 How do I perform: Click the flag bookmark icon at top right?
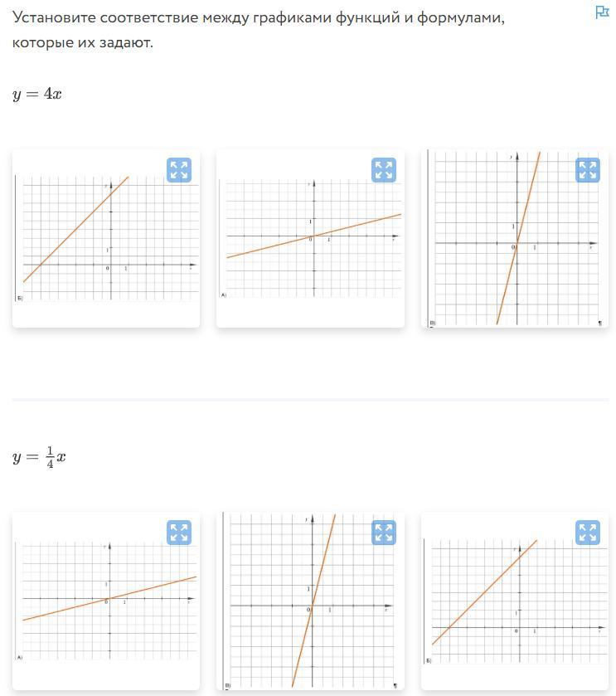pyautogui.click(x=602, y=12)
